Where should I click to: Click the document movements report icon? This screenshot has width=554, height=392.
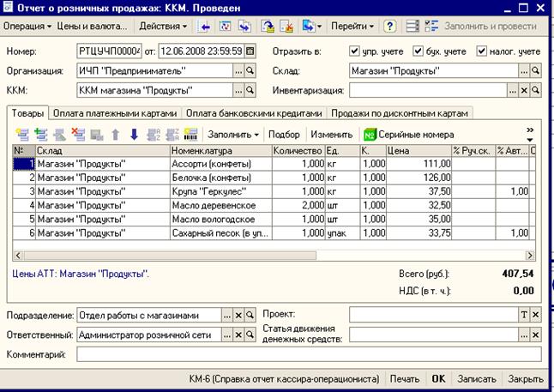(308, 27)
